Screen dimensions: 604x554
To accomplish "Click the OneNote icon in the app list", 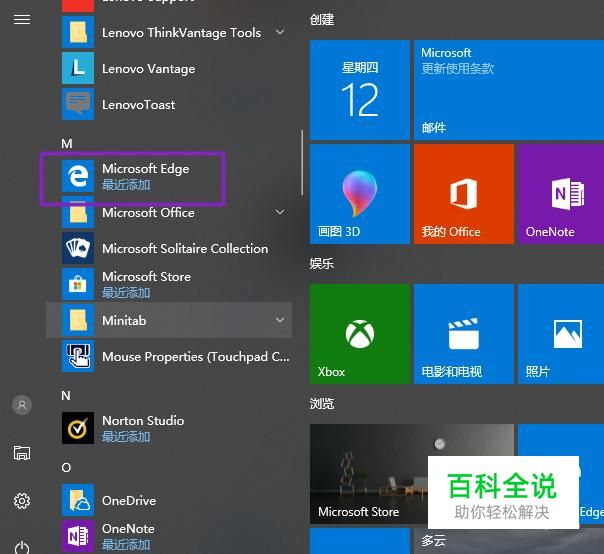I will tap(78, 536).
